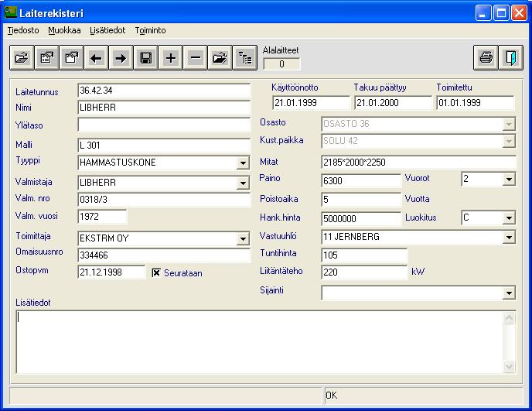The height and width of the screenshot is (411, 532).
Task: Save record with the floppy disk icon
Action: click(x=146, y=58)
